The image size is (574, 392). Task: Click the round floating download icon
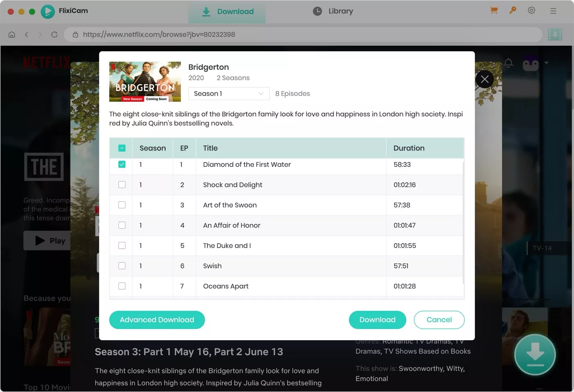pyautogui.click(x=535, y=354)
